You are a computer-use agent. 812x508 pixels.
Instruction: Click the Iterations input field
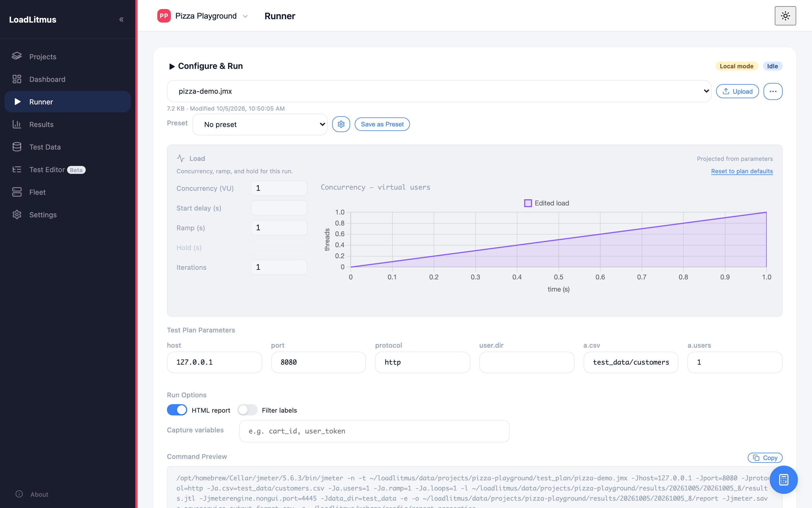279,267
